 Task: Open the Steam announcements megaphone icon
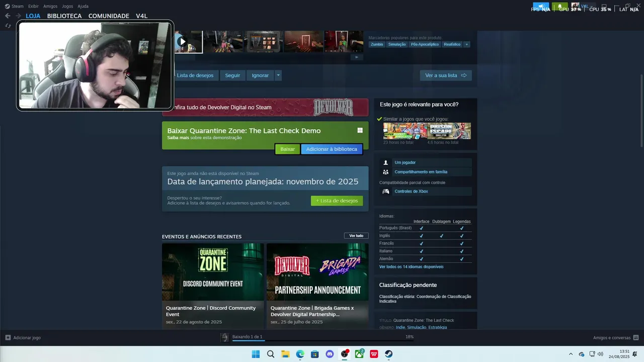click(x=541, y=7)
